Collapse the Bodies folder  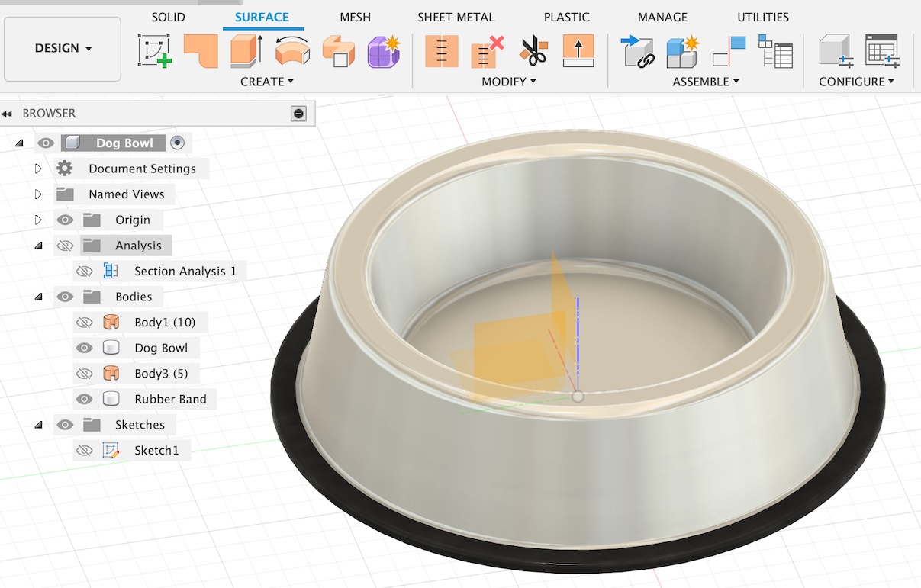pos(38,297)
